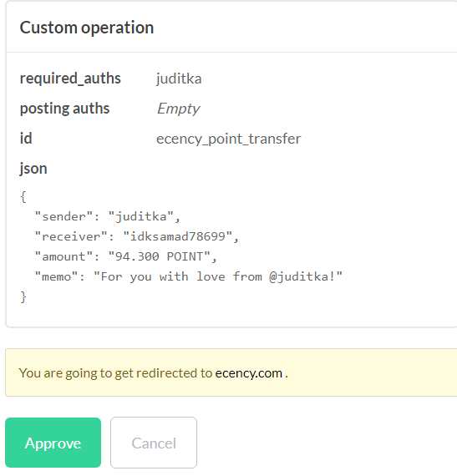This screenshot has height=476, width=457.
Task: Click the required_auths value 'juditka'
Action: (x=179, y=78)
